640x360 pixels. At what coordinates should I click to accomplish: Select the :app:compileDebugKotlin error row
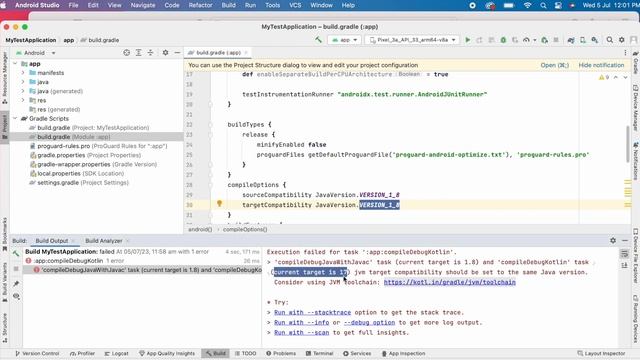(142, 261)
